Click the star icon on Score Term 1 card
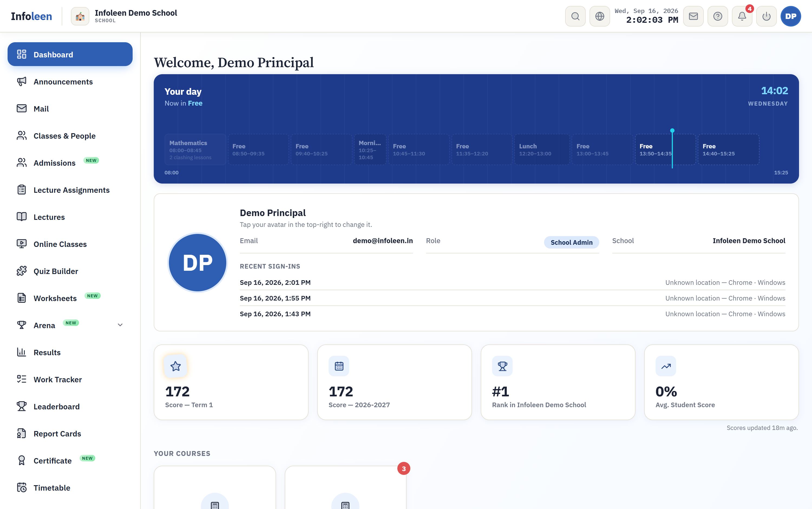 175,366
